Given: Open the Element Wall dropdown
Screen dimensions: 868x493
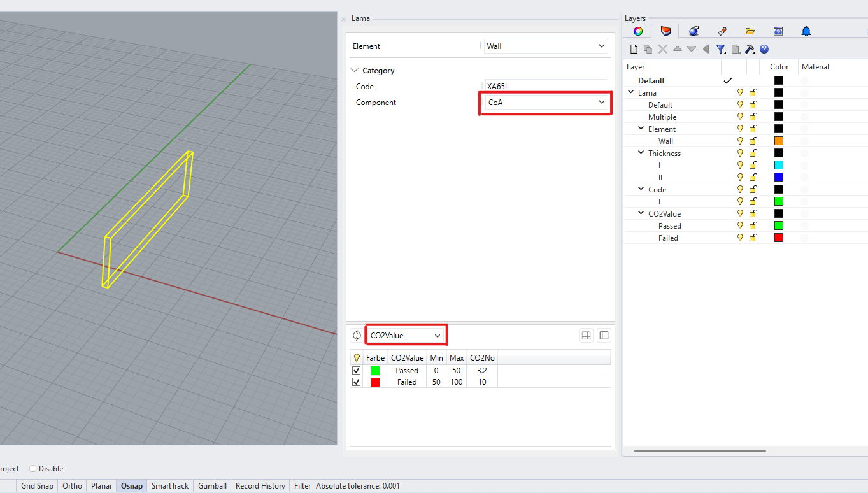Looking at the screenshot, I should [546, 46].
